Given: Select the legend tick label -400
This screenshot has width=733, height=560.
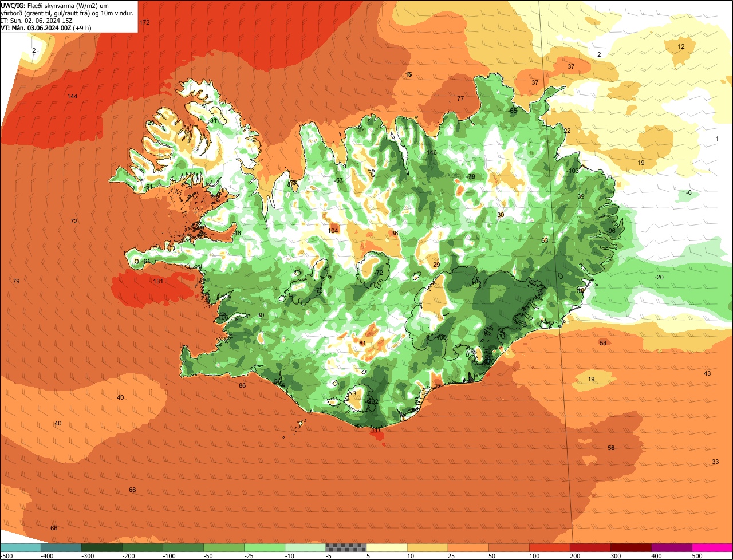Looking at the screenshot, I should [46, 556].
